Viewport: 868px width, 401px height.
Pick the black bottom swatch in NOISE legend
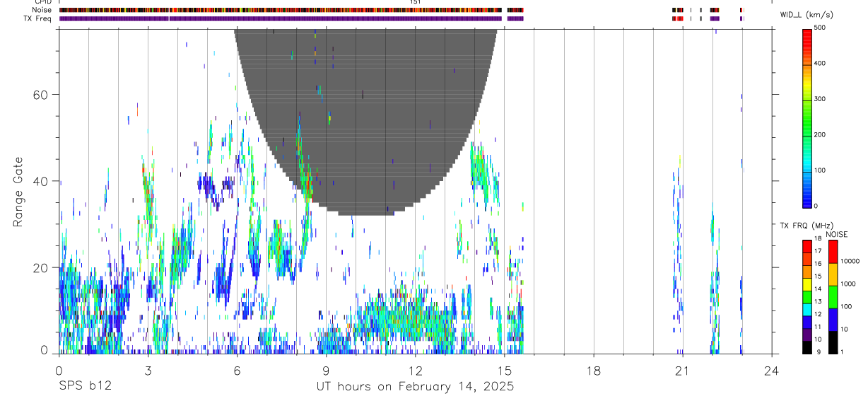tap(833, 342)
